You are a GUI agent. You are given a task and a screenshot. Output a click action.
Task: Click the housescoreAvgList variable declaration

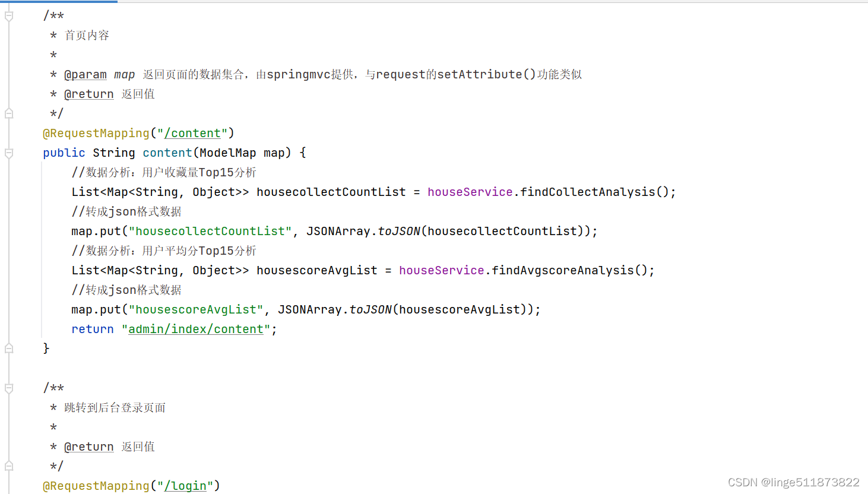[x=317, y=271]
